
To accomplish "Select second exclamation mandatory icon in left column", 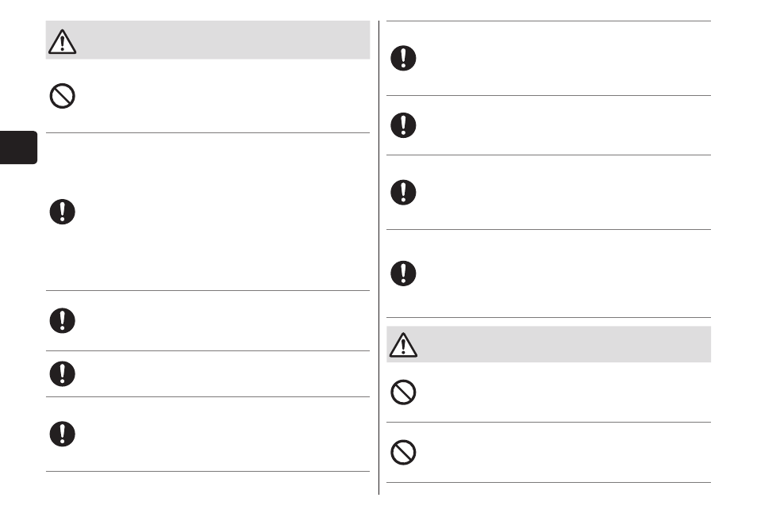I will [x=62, y=321].
